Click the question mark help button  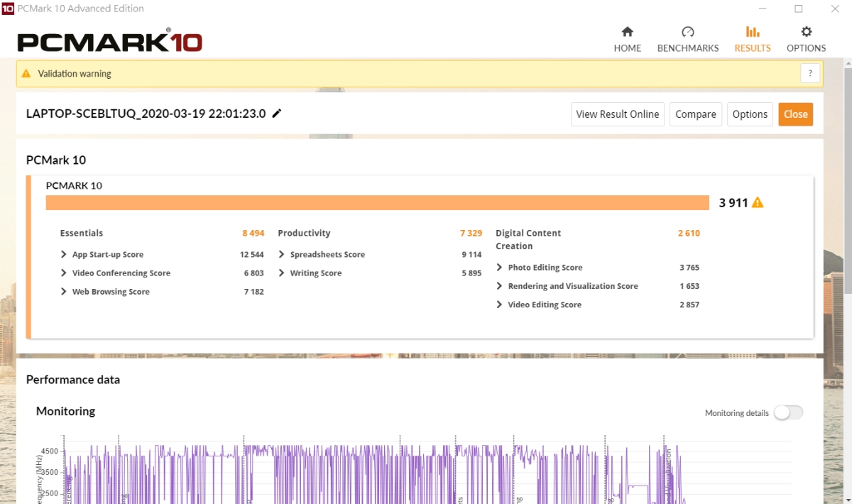810,73
